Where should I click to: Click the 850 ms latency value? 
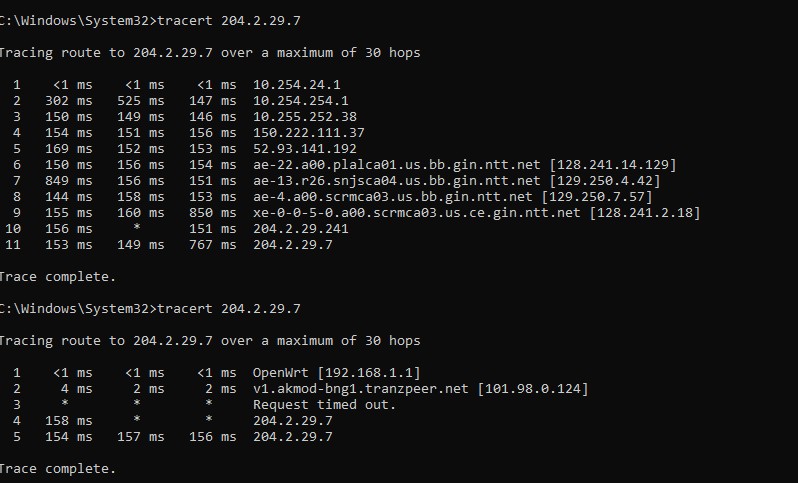click(214, 213)
